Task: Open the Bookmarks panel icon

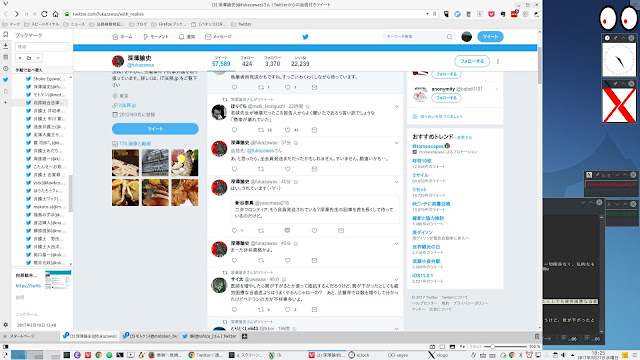Action: (5, 35)
